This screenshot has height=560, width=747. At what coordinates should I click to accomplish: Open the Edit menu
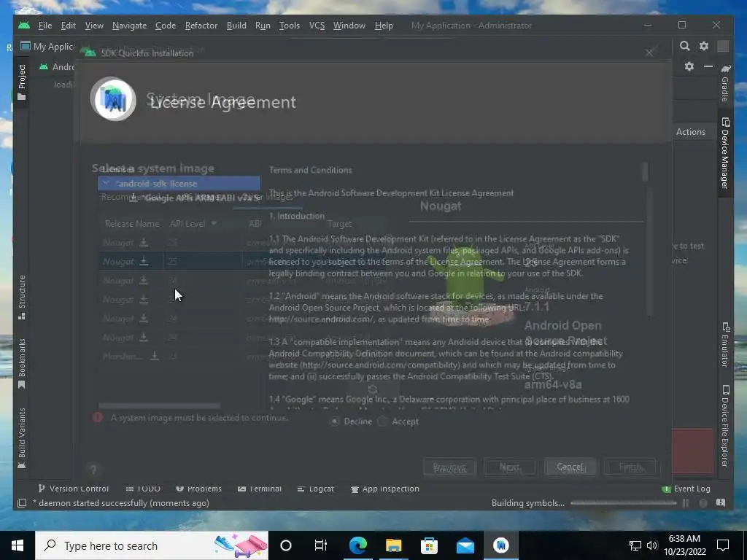(x=69, y=26)
